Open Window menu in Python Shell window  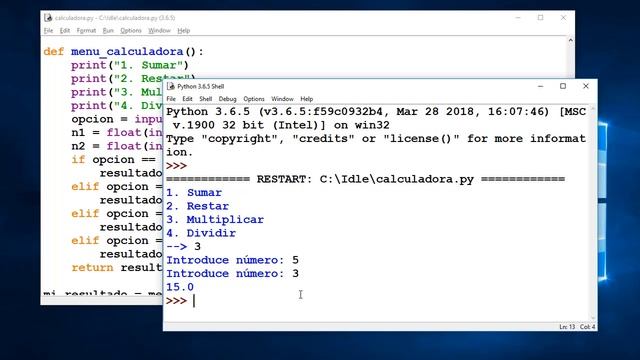(282, 99)
